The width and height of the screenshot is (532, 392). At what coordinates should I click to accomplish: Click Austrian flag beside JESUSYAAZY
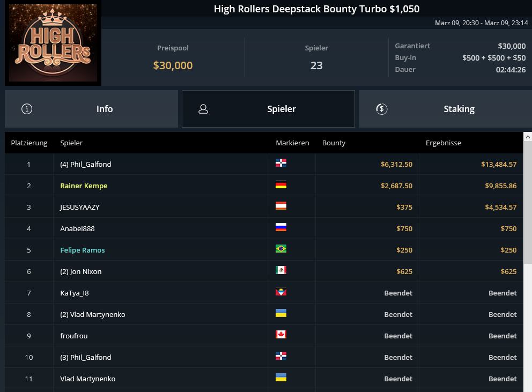point(281,206)
